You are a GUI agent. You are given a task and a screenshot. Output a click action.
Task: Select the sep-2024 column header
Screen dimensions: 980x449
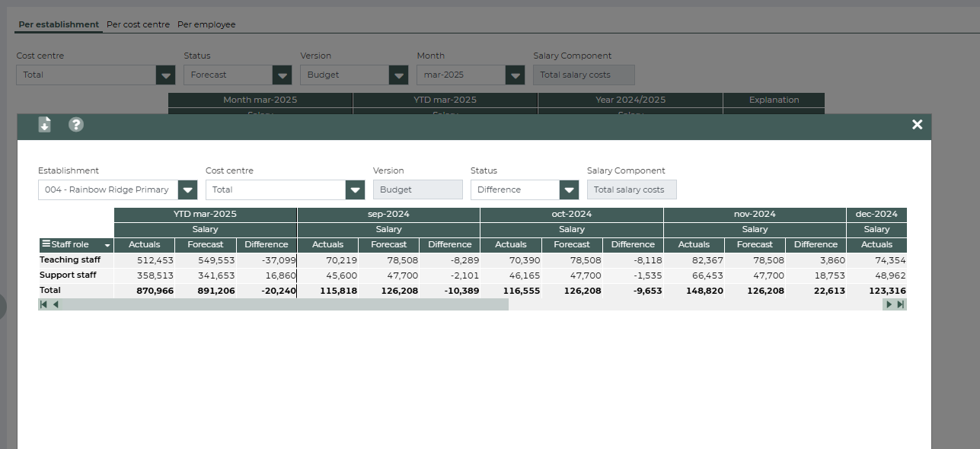(388, 215)
